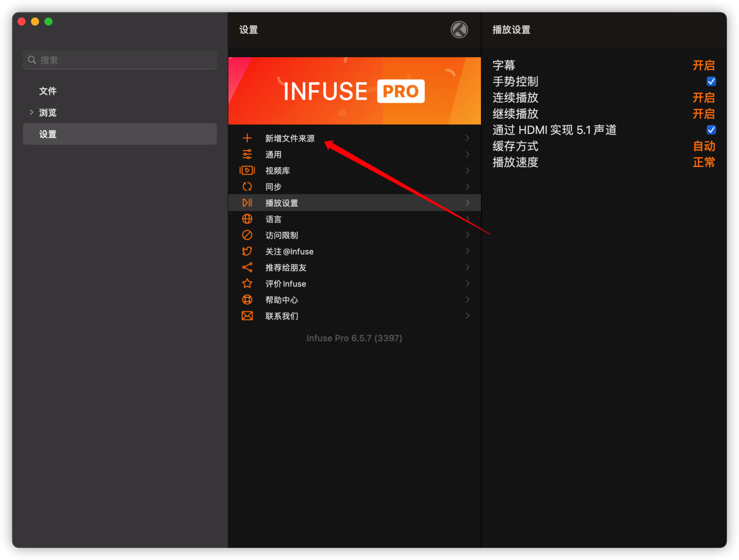Screen dimensions: 739x560
Task: Click the chevron on the 访问限制 row
Action: 467,235
